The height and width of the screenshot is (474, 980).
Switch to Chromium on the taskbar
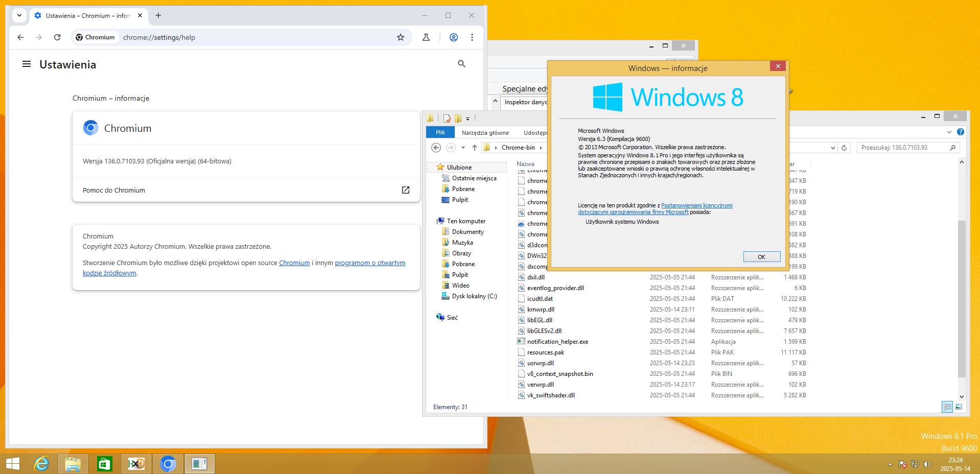(168, 464)
